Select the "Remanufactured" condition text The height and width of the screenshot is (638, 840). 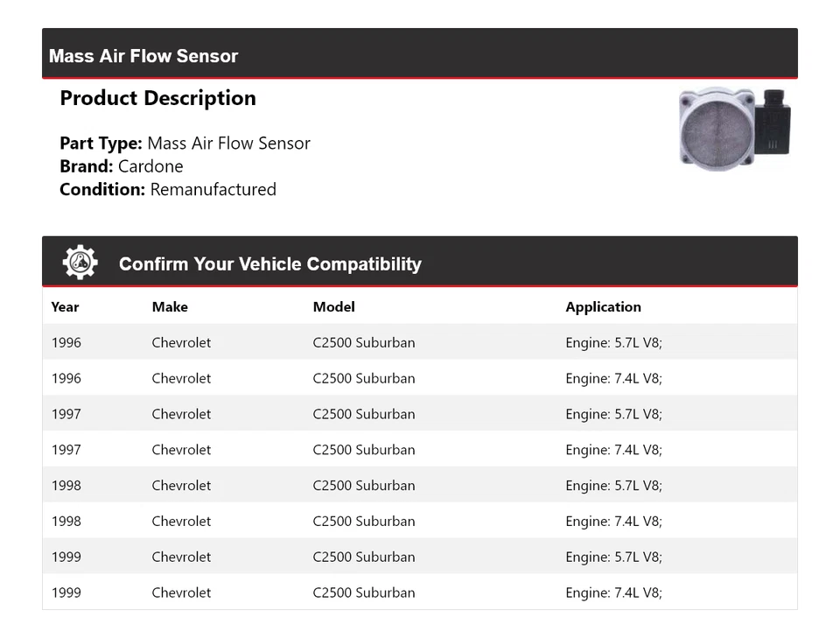coord(213,190)
